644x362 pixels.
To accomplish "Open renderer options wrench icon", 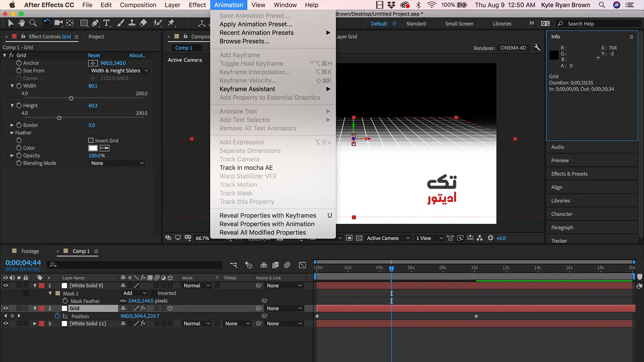I will [537, 47].
